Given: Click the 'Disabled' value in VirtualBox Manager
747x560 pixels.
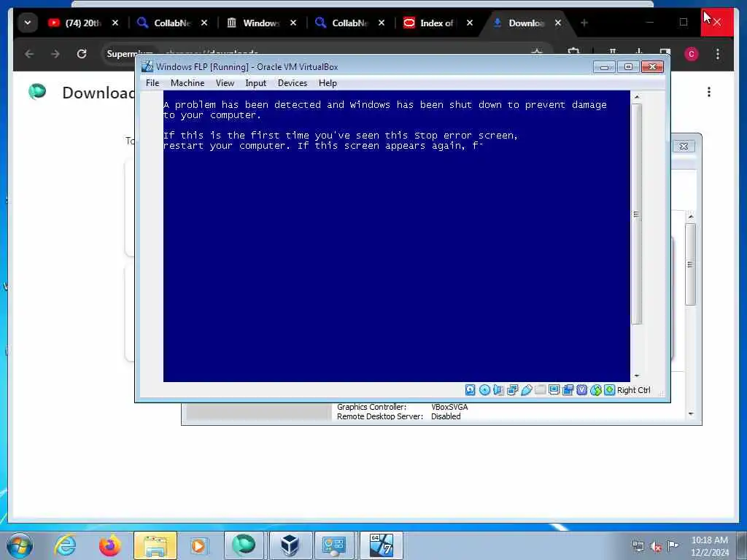Looking at the screenshot, I should click(446, 416).
